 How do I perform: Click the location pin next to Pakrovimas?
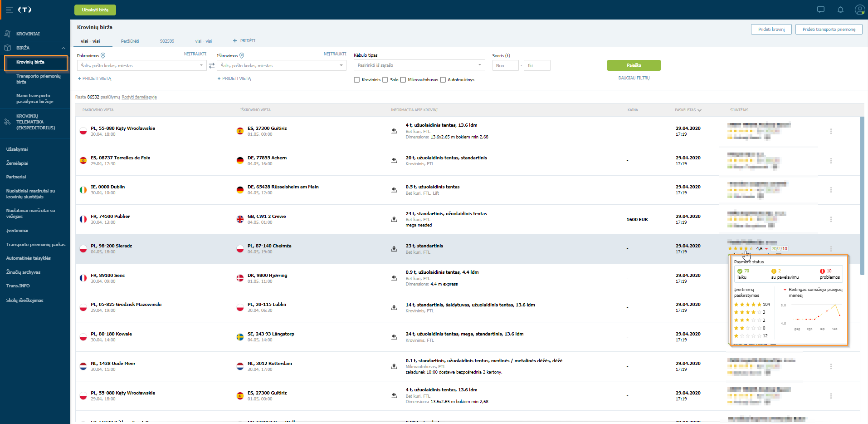coord(103,55)
